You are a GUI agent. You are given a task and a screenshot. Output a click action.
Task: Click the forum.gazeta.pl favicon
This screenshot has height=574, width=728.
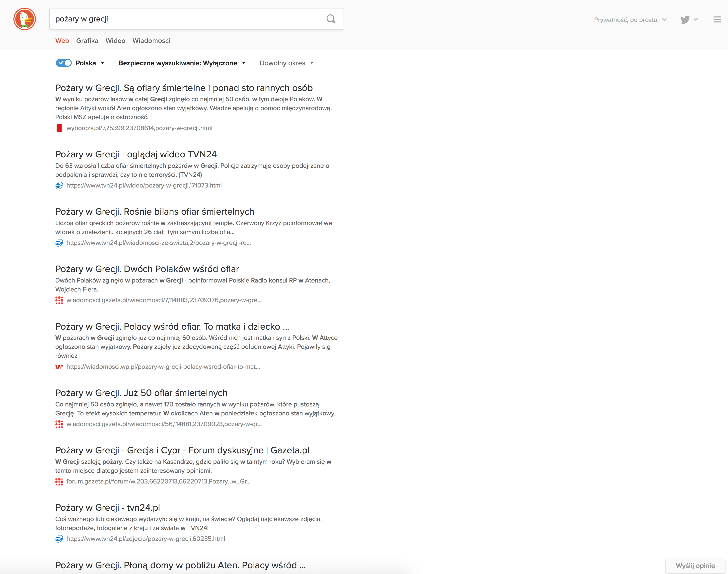(x=59, y=481)
